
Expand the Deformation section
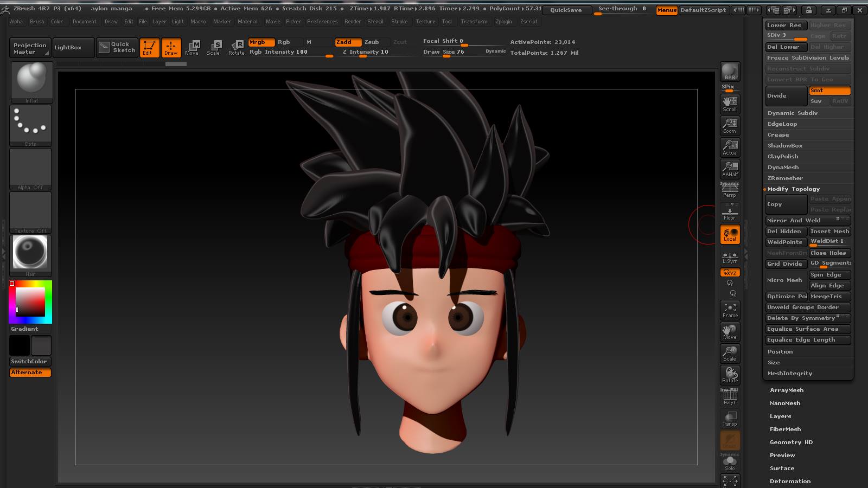790,481
